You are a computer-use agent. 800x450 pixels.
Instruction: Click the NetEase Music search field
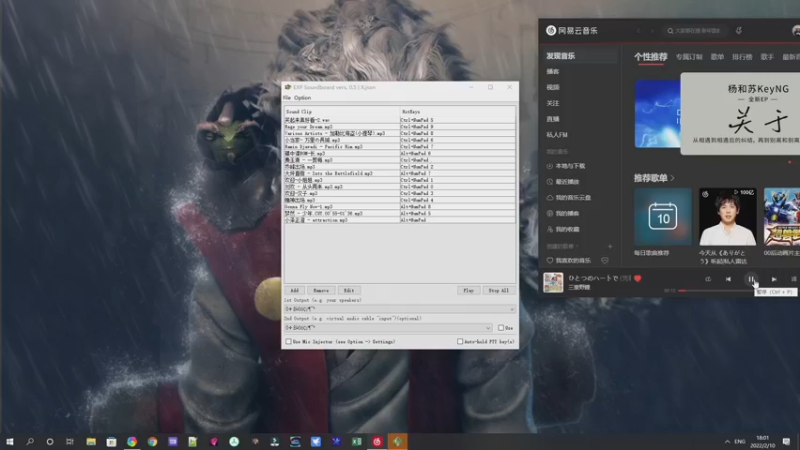pos(694,31)
